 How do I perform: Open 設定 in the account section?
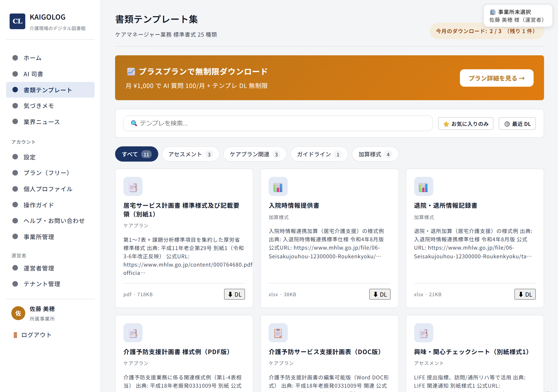(x=50, y=157)
